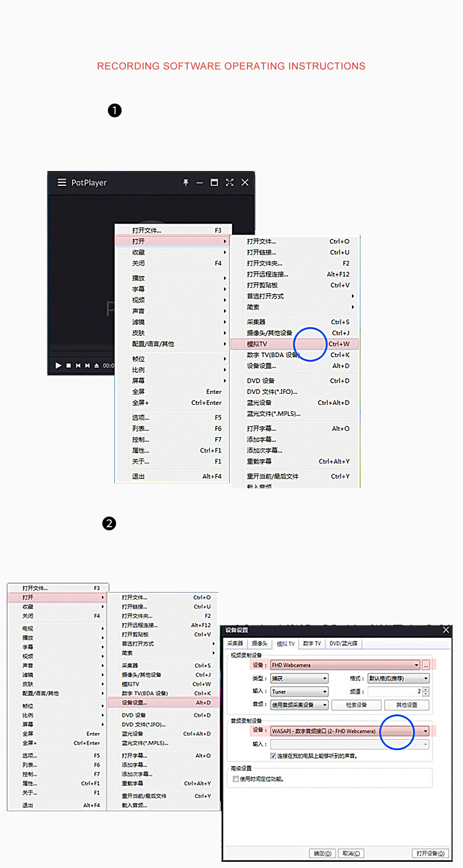Open the PotPlayer hamburger menu icon
The image size is (463, 868).
(62, 183)
